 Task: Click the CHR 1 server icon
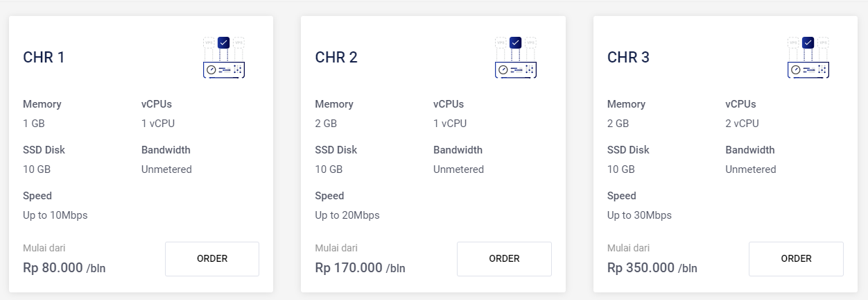point(224,58)
